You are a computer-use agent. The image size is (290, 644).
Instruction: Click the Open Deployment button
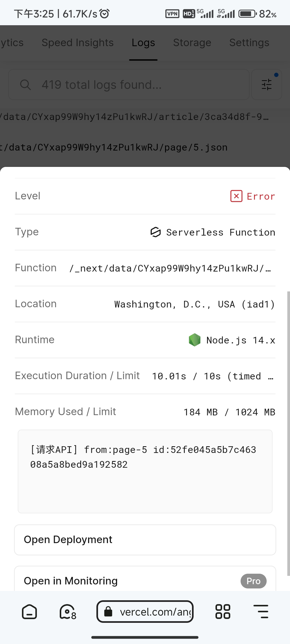[x=145, y=539]
